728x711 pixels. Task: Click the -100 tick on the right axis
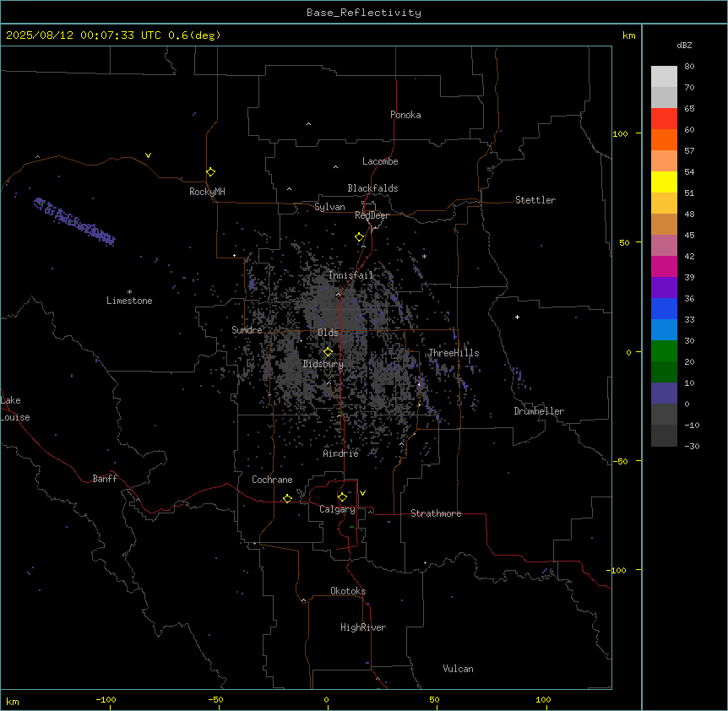pyautogui.click(x=617, y=570)
